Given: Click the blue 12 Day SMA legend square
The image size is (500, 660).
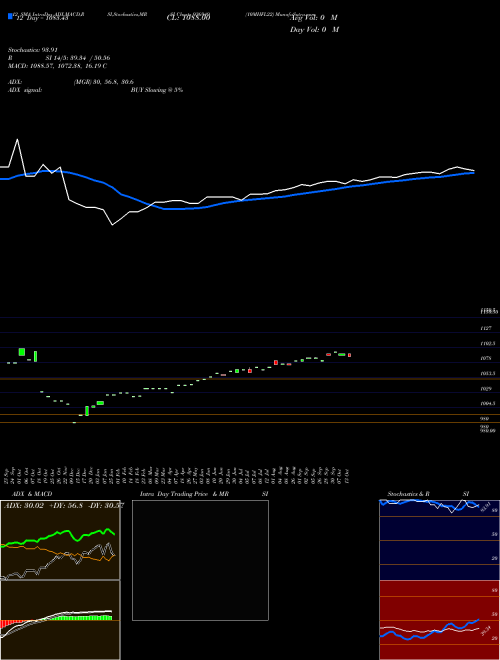Looking at the screenshot, I should [x=11, y=17].
